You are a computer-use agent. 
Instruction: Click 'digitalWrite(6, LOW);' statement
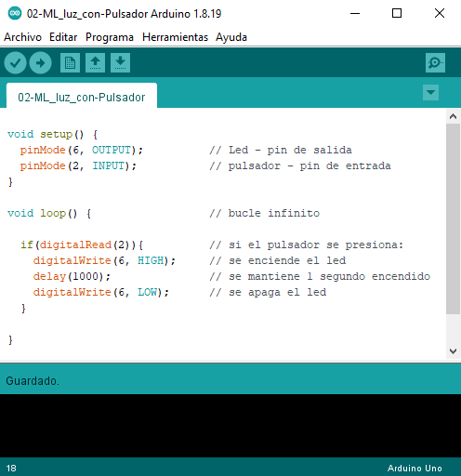(x=101, y=292)
